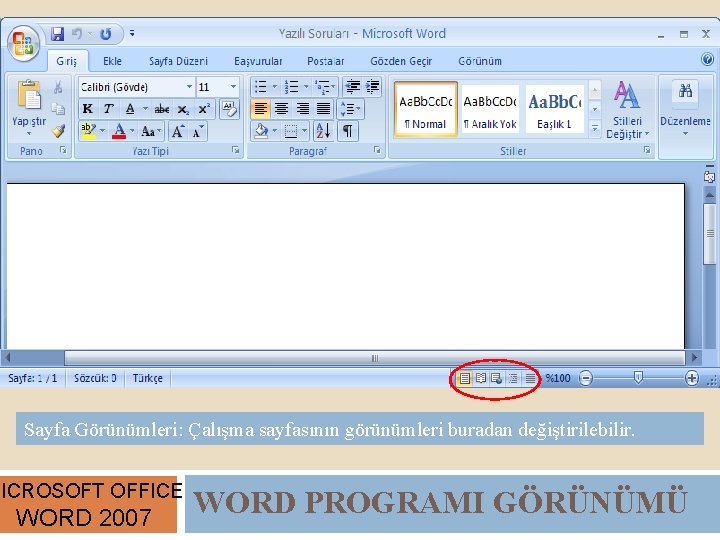Expand the styles gallery More arrow
The image size is (720, 540).
(x=595, y=129)
